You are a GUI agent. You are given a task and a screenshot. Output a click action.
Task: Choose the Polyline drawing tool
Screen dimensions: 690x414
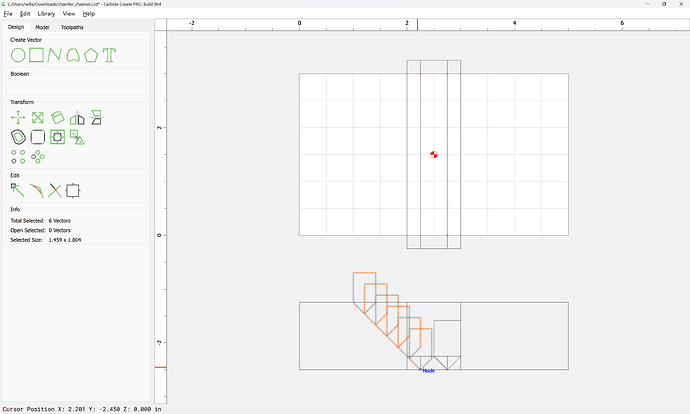(x=54, y=54)
